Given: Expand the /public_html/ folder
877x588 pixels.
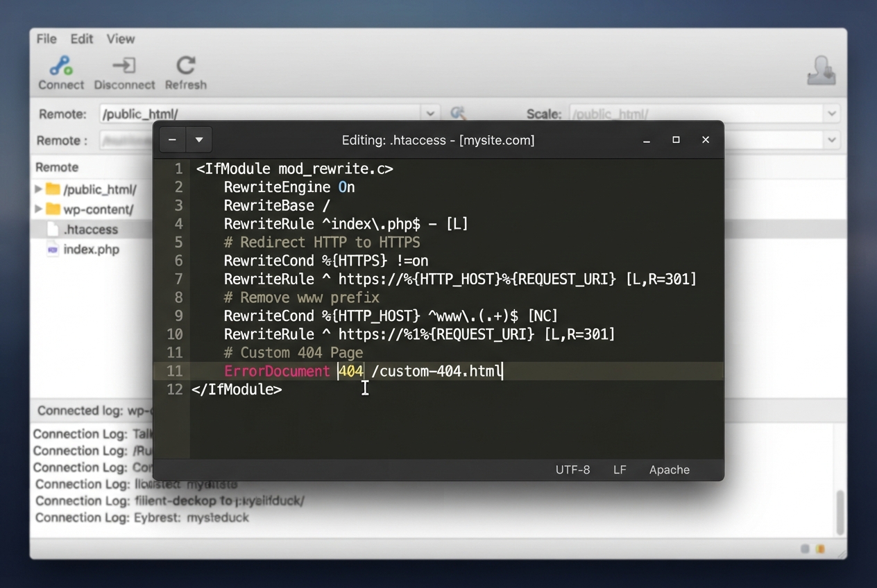Looking at the screenshot, I should coord(38,189).
